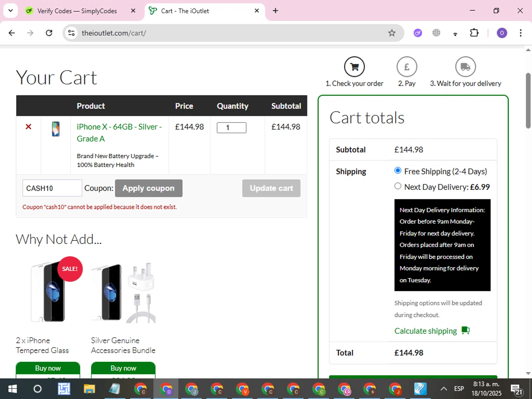Click Silver Genuine Accessories Bundle title
Viewport: 532px width, 399px height.
123,345
